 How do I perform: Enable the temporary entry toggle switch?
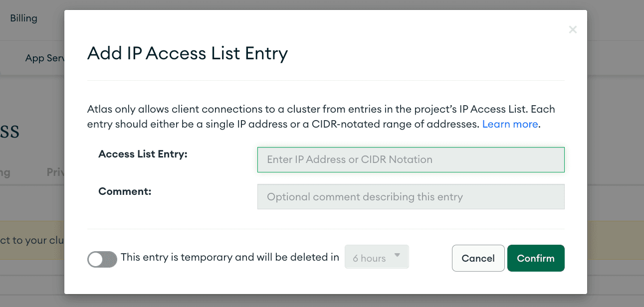(102, 259)
